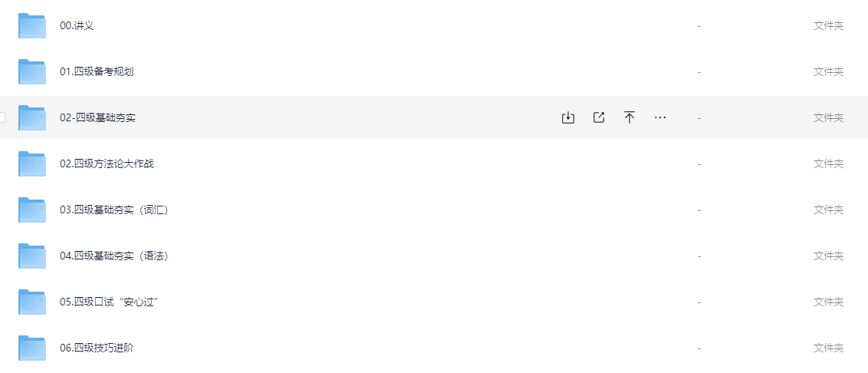Tick the checkbox beside 02-四级基础夯实
The height and width of the screenshot is (373, 868).
[x=2, y=117]
